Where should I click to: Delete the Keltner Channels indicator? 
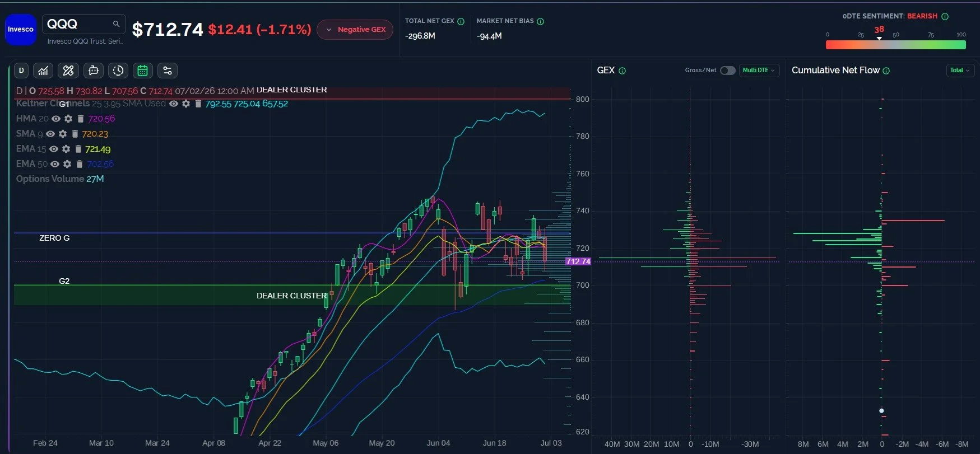click(198, 104)
